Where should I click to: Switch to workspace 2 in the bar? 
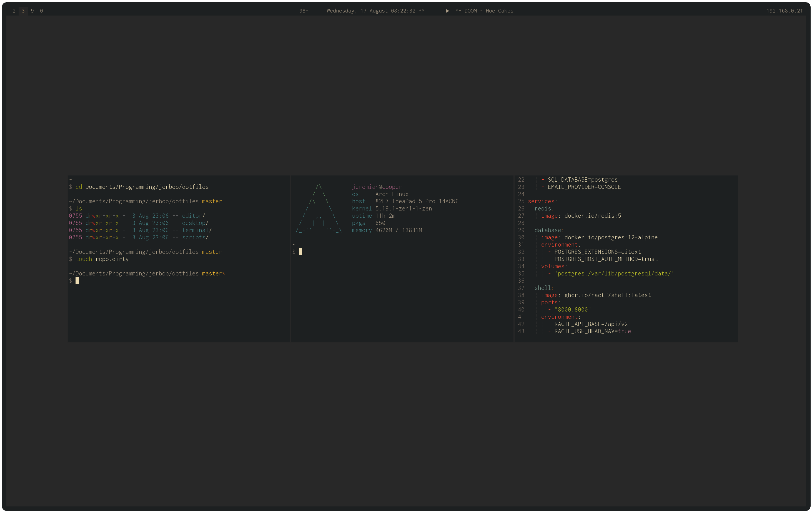[14, 11]
